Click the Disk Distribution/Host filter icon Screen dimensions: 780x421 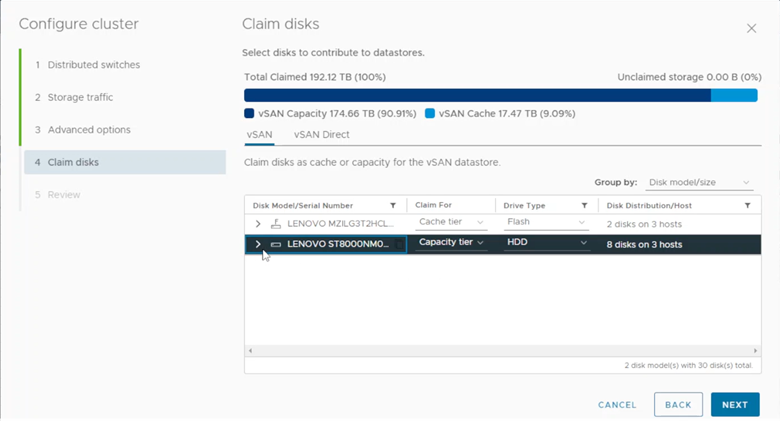tap(747, 205)
